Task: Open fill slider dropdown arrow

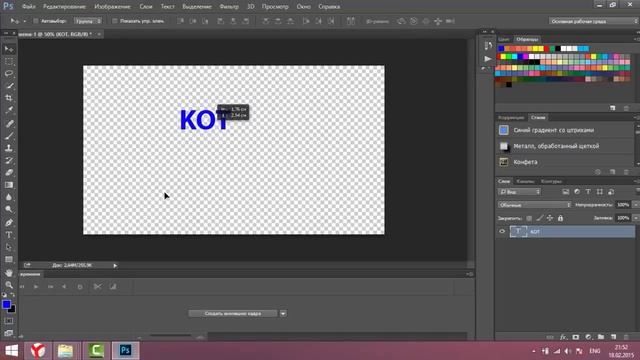Action: coord(635,218)
